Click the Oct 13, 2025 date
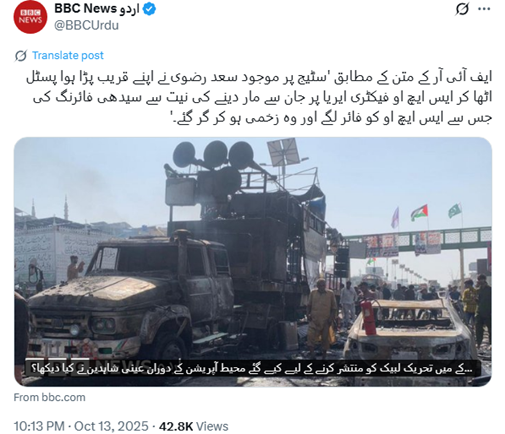 [x=111, y=426]
